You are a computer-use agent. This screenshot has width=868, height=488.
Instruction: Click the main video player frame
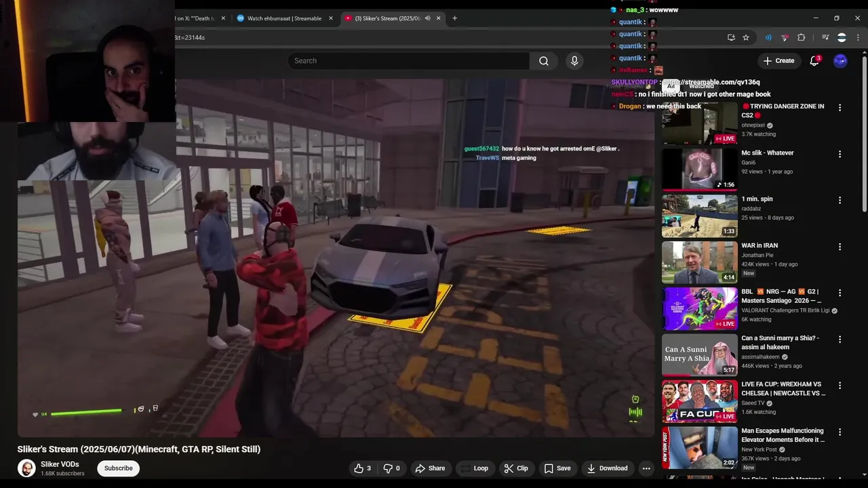[336, 258]
